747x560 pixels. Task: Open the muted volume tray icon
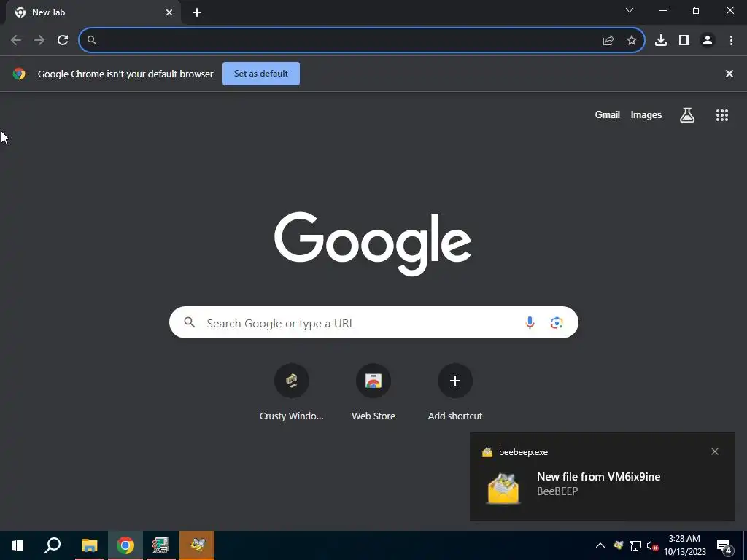(x=652, y=545)
